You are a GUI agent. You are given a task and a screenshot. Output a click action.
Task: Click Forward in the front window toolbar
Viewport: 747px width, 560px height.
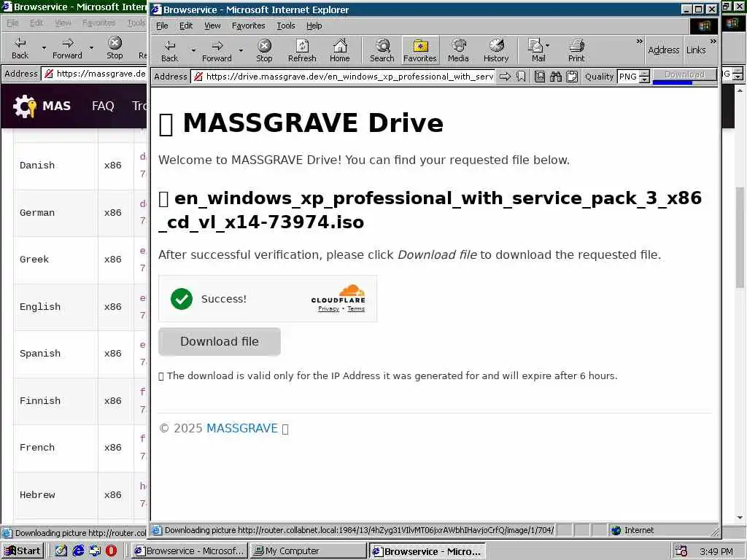tap(217, 51)
